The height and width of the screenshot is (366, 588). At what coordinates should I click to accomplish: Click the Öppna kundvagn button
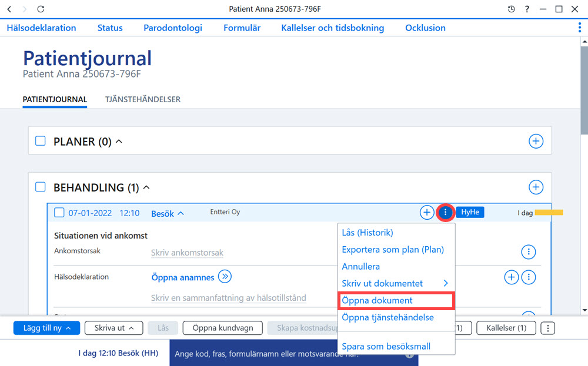click(x=223, y=328)
